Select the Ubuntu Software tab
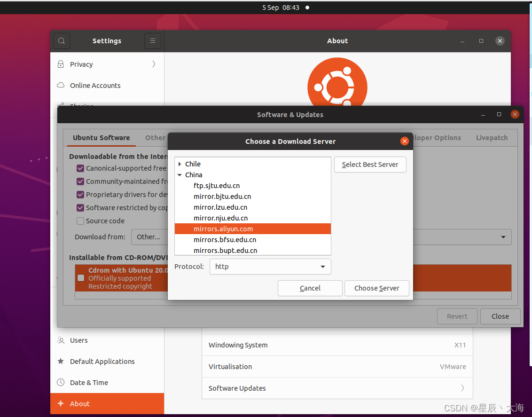Image resolution: width=532 pixels, height=417 pixels. (101, 137)
